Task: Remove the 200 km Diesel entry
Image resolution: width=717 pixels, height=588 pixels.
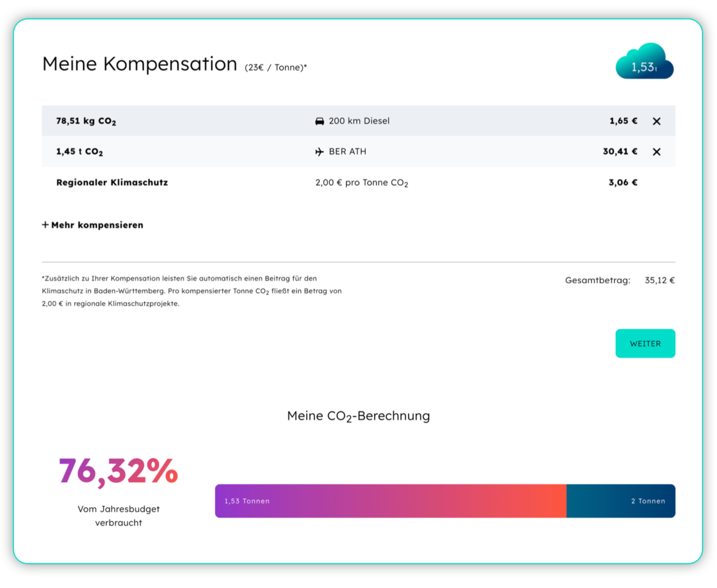Action: click(656, 121)
